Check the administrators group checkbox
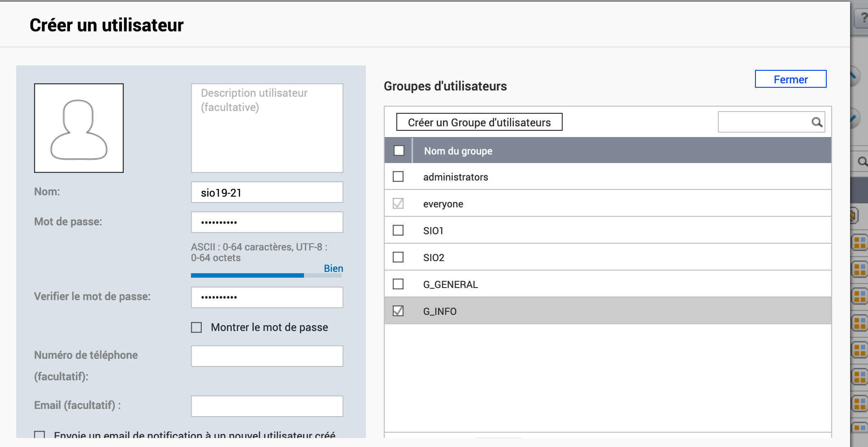868x447 pixels. tap(398, 176)
